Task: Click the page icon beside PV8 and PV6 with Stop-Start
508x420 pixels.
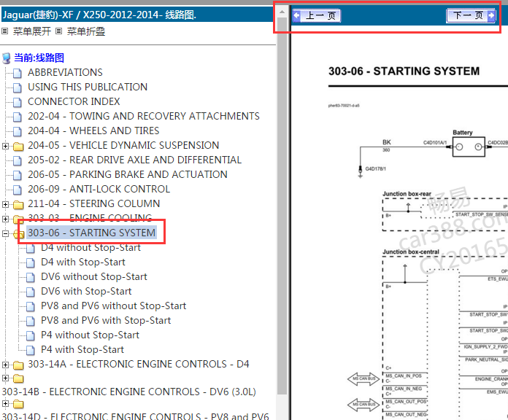Action: [31, 321]
